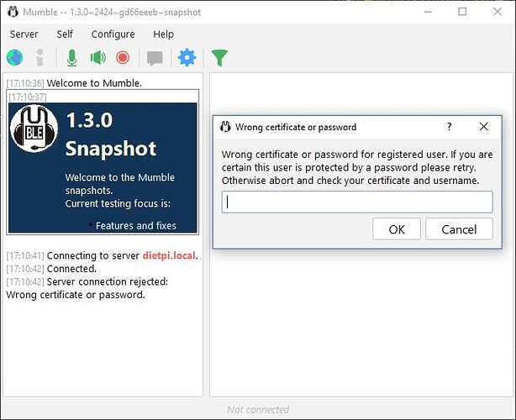Click the Mumble headset logo in banner
516x420 pixels.
[x=34, y=129]
